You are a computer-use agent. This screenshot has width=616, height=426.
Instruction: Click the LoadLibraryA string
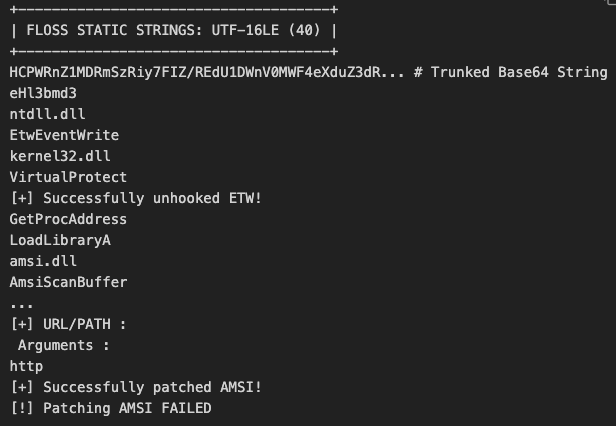click(x=60, y=240)
